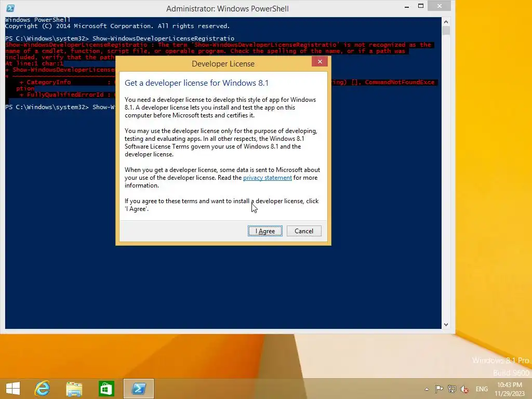This screenshot has height=399, width=532.
Task: Click the muted volume tray icon
Action: coord(464,389)
